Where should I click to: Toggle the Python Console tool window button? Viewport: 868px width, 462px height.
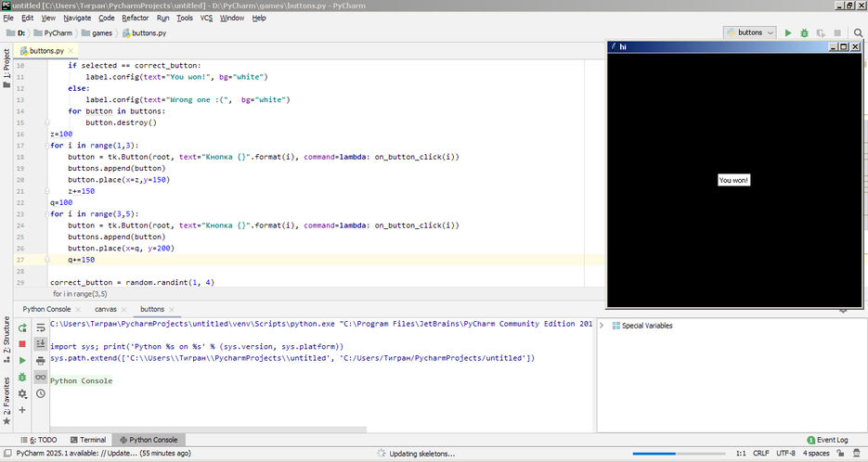(x=149, y=440)
